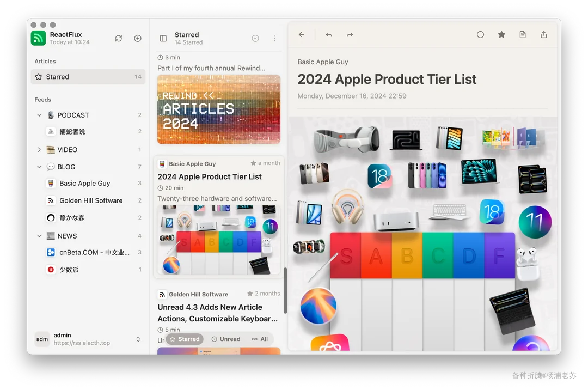Viewport: 588px width, 390px height.
Task: Open the Rewind Articles 2024 thumbnail
Action: coord(219,109)
